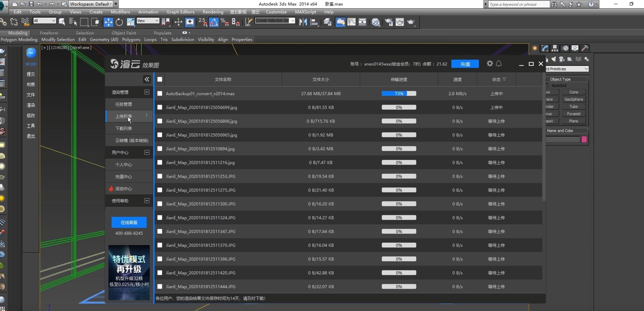Check the box for AutoBackup01_convert_v2014.max
The height and width of the screenshot is (311, 644).
(160, 94)
